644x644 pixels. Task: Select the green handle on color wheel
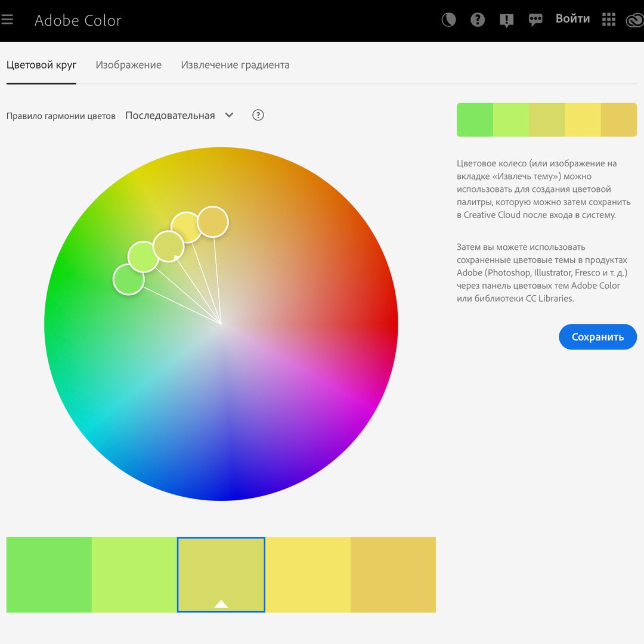coord(129,279)
